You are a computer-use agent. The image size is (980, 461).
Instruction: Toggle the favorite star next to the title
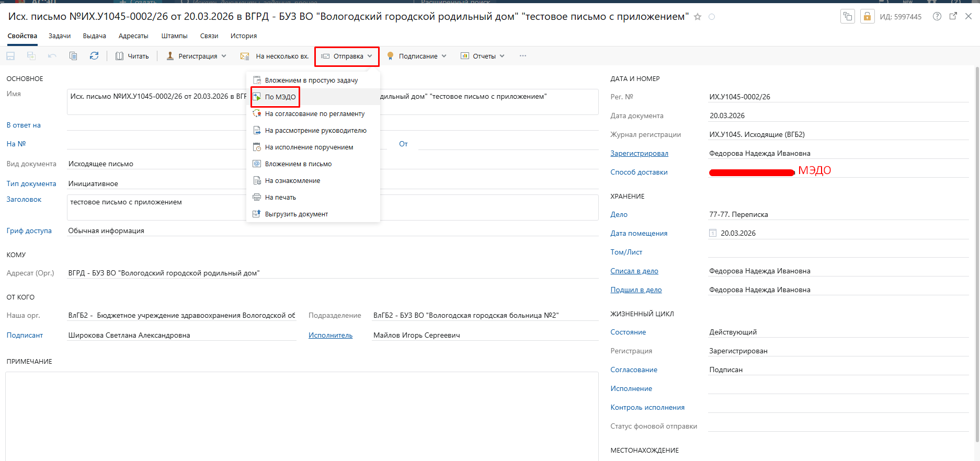(x=697, y=17)
